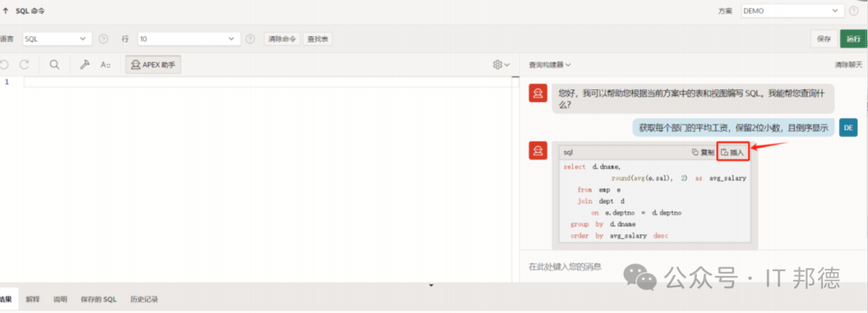Click 插入 on the sql code block
Screen dimensions: 868x313
733,152
